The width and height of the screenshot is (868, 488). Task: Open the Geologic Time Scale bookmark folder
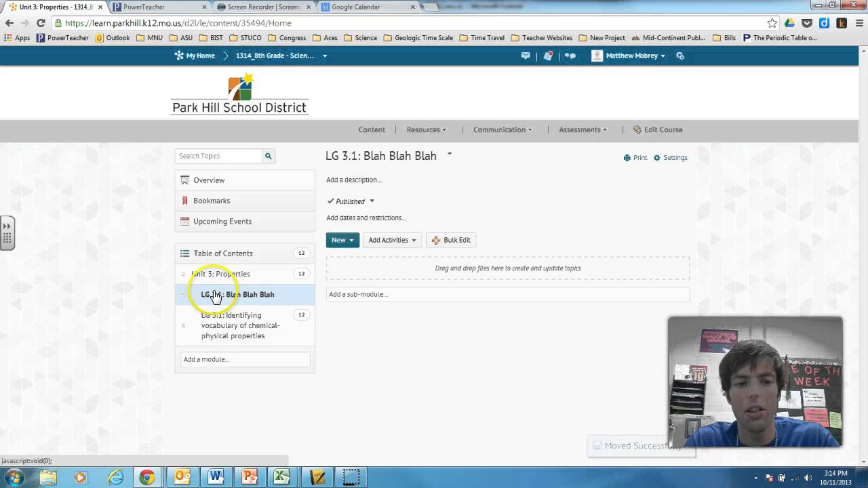[x=417, y=38]
